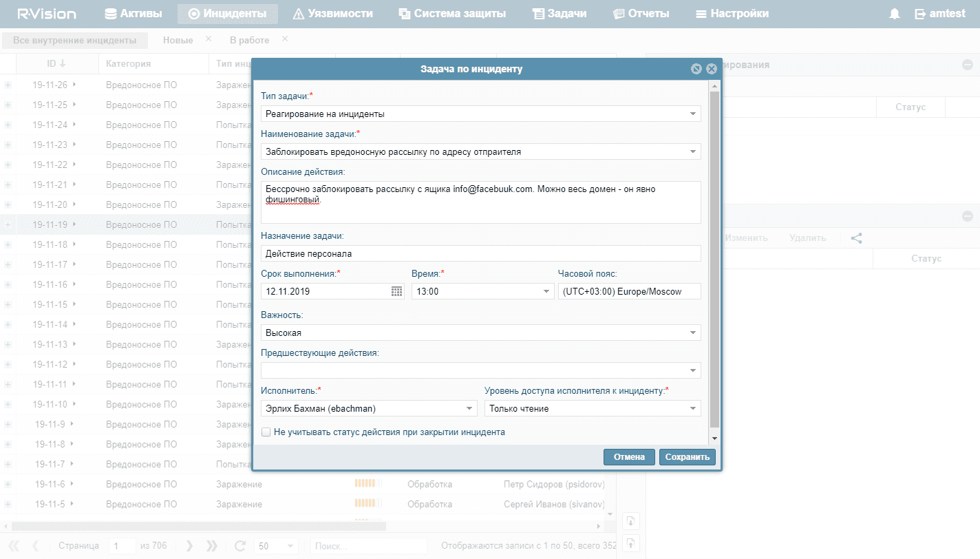Open the Уровень доступа исполнителя dropdown
Screen dimensions: 980x559
(692, 408)
